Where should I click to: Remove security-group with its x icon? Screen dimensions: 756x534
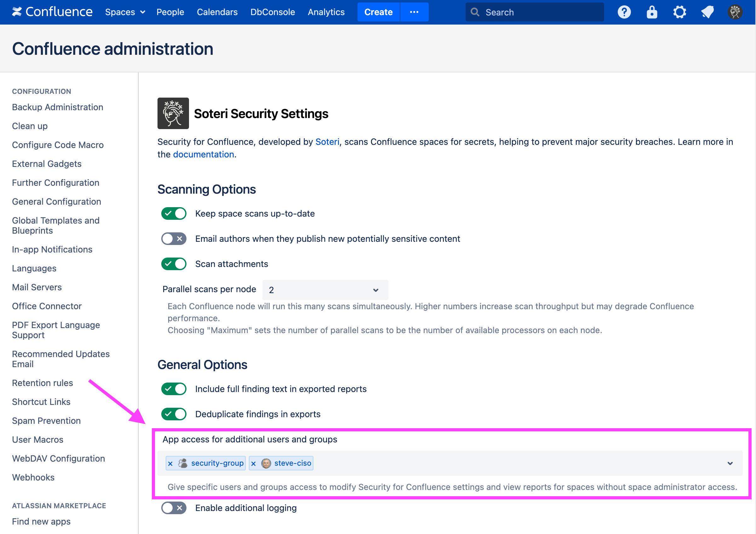(x=170, y=463)
